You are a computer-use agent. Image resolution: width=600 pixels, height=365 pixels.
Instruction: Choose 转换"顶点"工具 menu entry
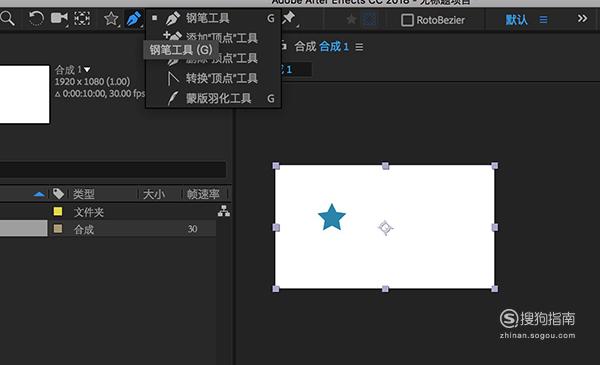[214, 78]
